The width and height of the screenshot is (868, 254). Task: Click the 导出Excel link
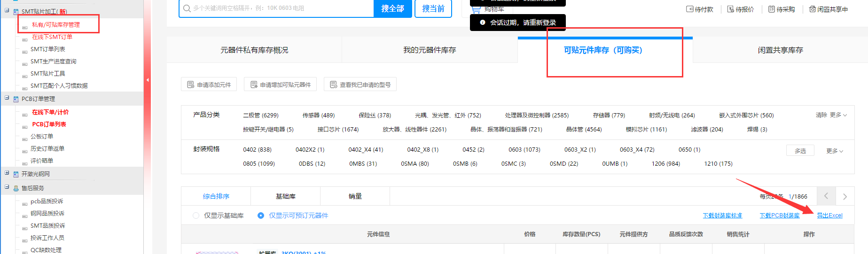pyautogui.click(x=829, y=216)
